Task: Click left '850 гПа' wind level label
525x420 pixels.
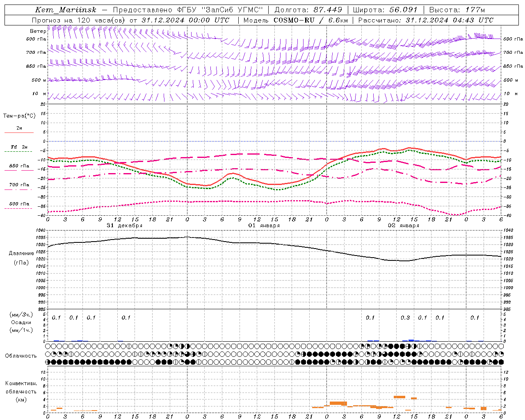Action: click(x=36, y=66)
